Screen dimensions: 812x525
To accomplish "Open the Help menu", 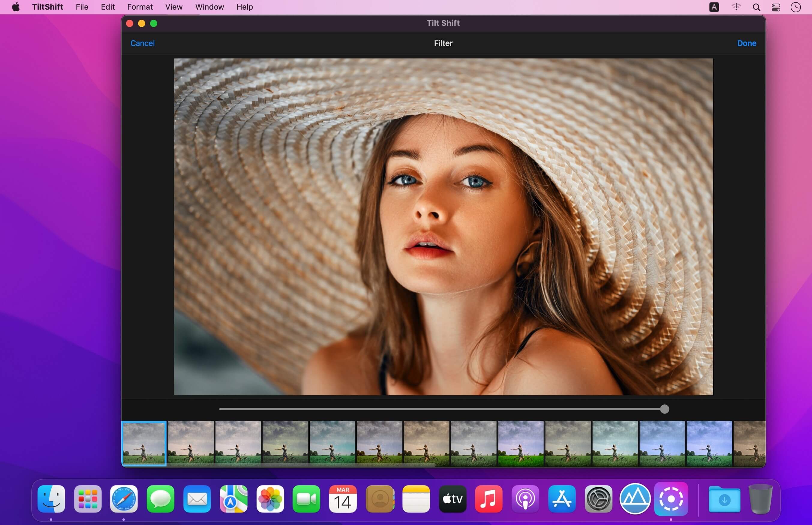I will click(x=245, y=7).
